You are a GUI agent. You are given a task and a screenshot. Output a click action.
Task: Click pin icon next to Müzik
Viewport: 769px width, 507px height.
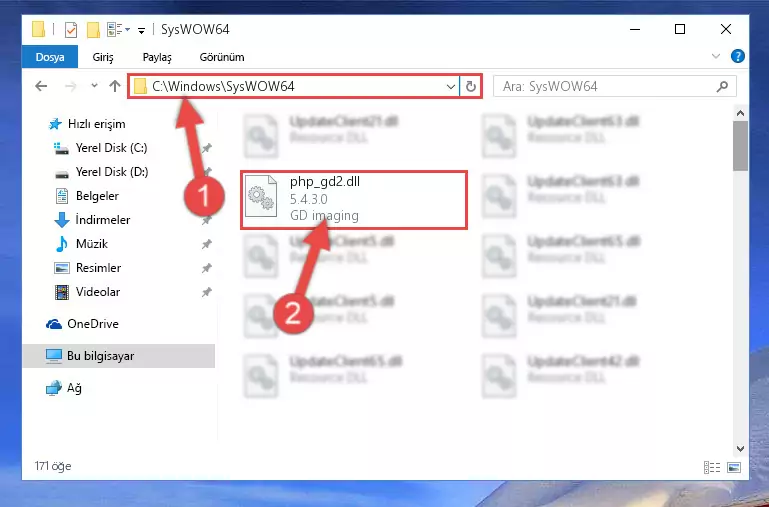pos(206,244)
